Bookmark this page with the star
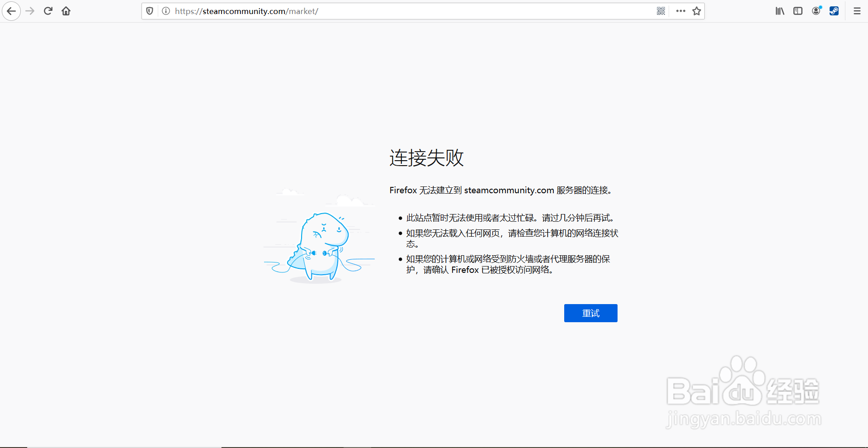 click(697, 11)
